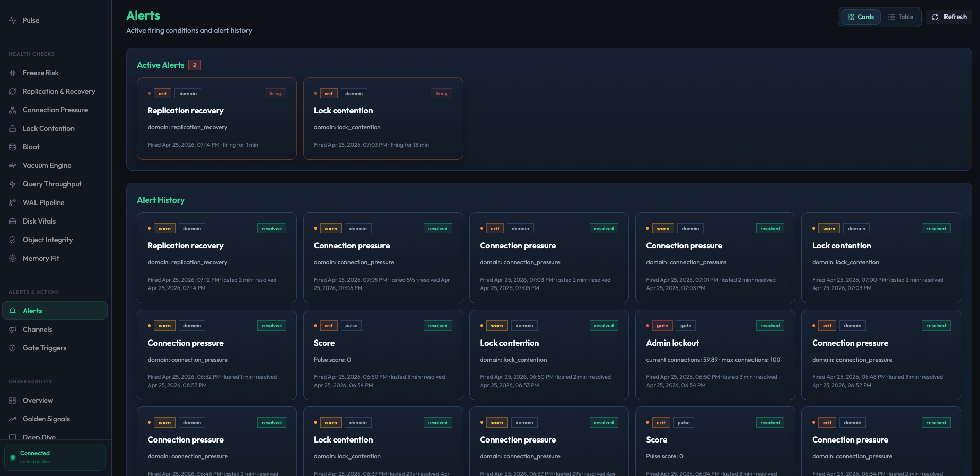The image size is (980, 476).
Task: Go to Gate Triggers
Action: [56, 348]
